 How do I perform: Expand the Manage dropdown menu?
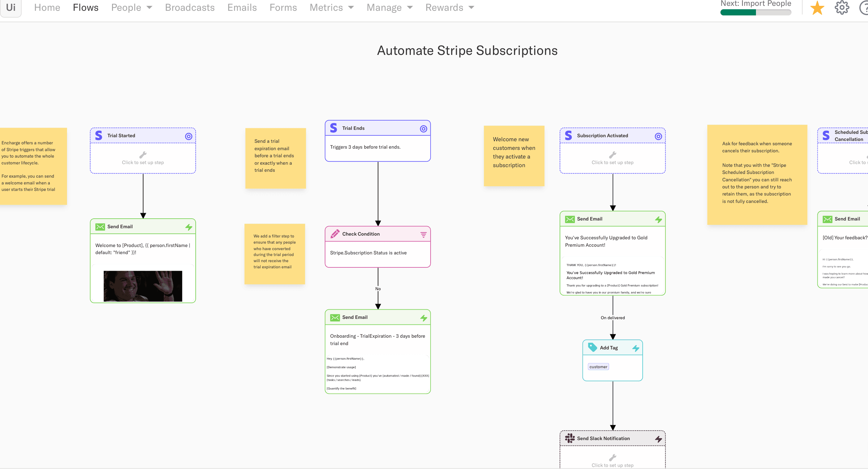(390, 7)
